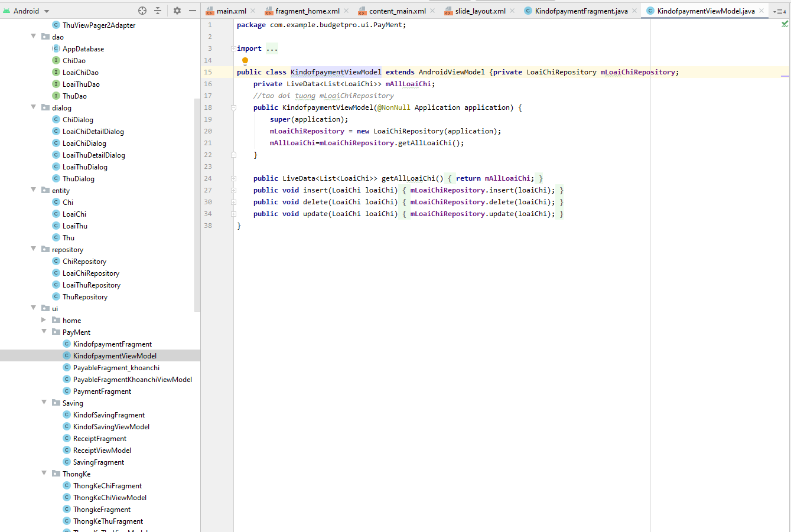
Task: Open ThongKeChiViewModel class
Action: (110, 498)
